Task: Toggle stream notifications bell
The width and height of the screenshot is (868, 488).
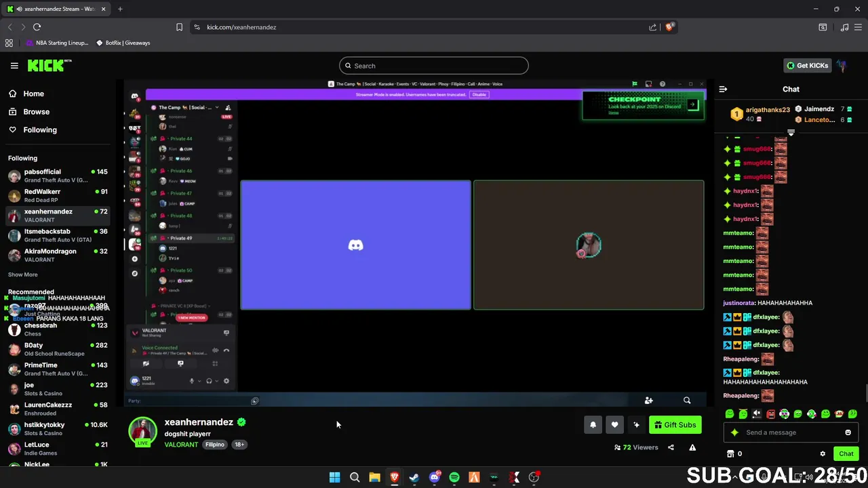Action: [593, 425]
